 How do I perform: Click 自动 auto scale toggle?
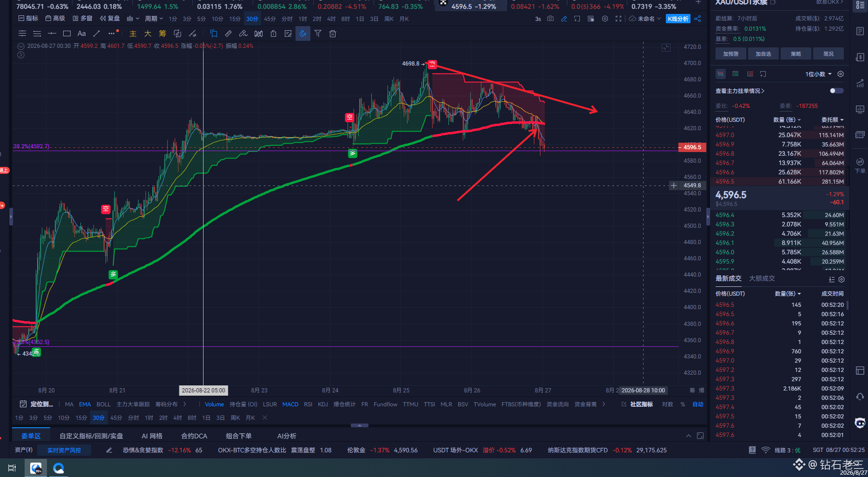point(698,404)
